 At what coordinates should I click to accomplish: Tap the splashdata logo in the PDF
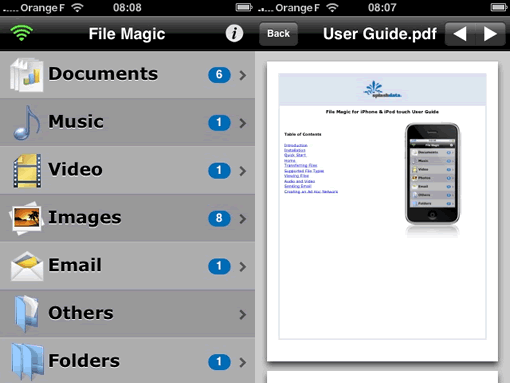point(382,89)
